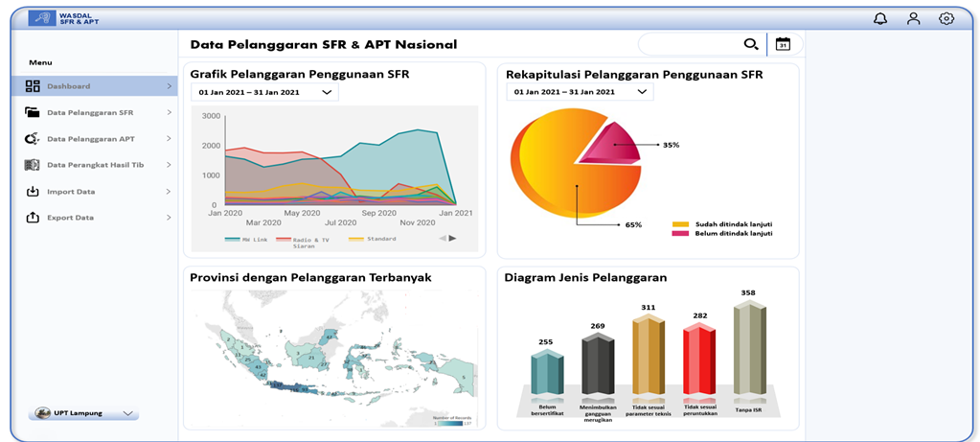Click the Sudah ditindak lanjuti yellow swatch
The image size is (980, 442).
point(680,223)
